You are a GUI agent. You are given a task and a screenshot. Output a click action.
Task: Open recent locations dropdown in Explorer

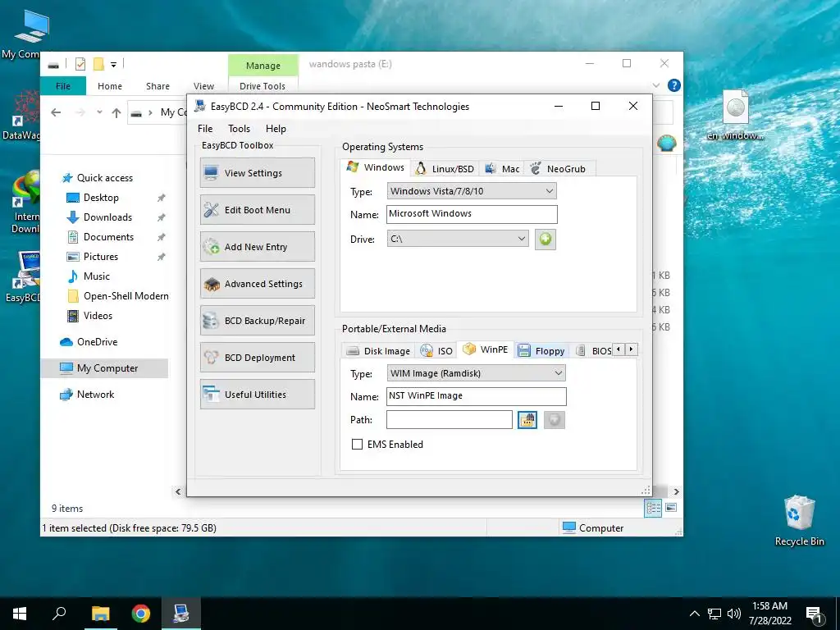99,112
